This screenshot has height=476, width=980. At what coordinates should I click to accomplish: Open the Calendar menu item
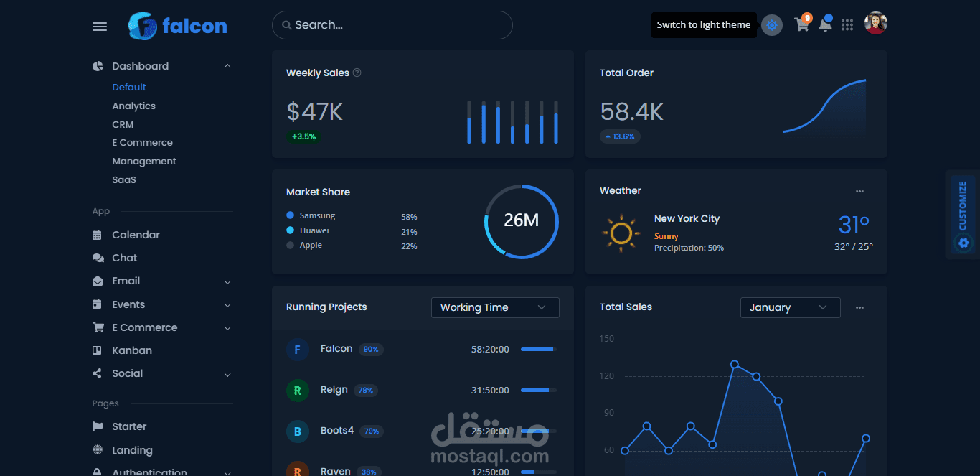pyautogui.click(x=136, y=235)
